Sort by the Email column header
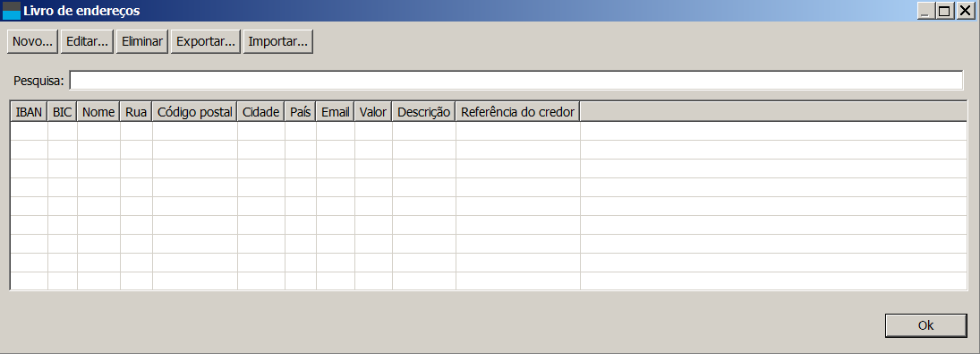The height and width of the screenshot is (354, 980). click(x=336, y=112)
